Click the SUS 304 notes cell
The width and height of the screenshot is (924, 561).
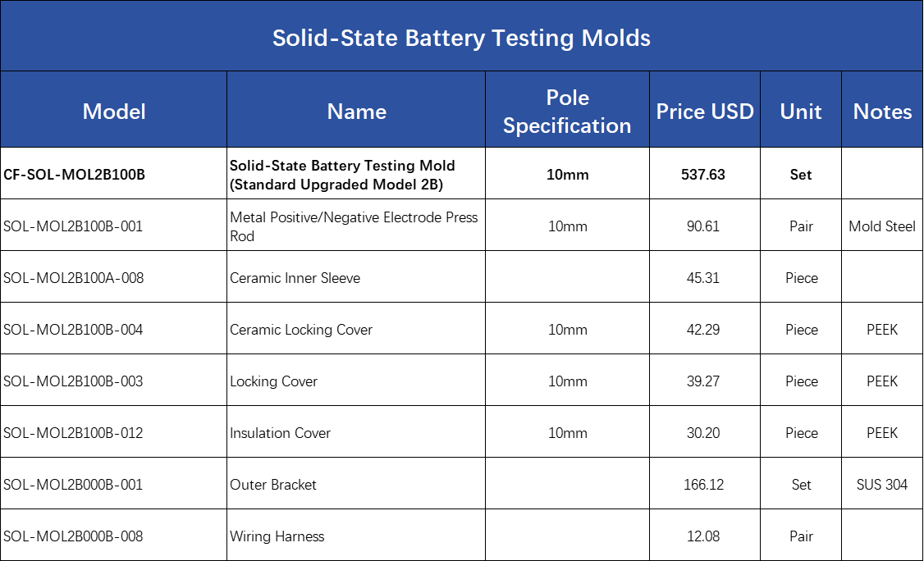tap(882, 485)
